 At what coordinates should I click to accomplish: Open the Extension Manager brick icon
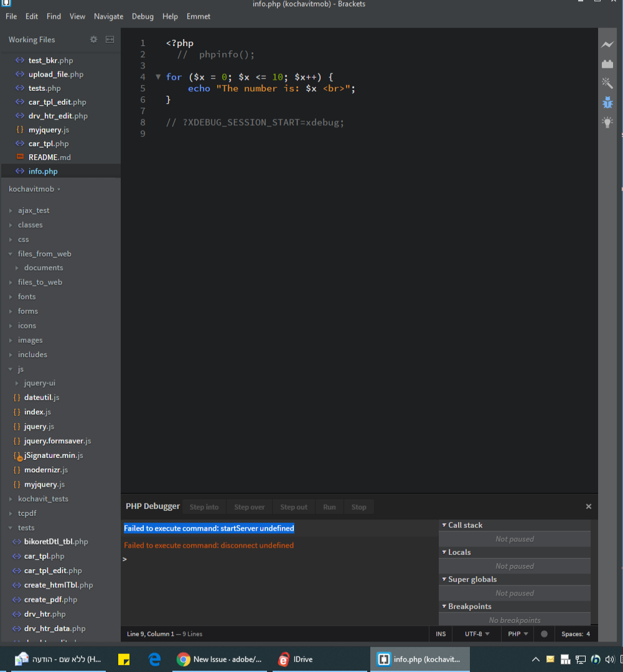point(607,63)
